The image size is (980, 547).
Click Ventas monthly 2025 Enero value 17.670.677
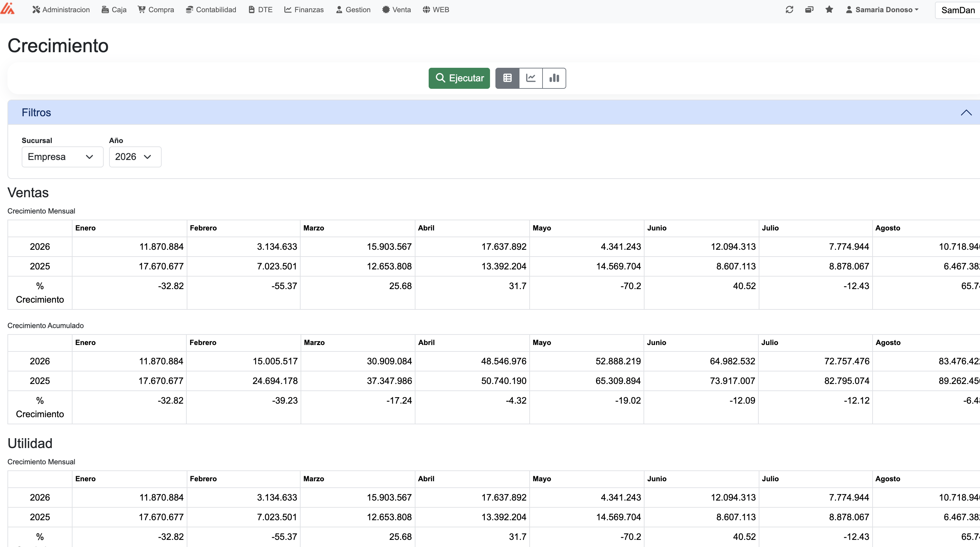click(161, 266)
